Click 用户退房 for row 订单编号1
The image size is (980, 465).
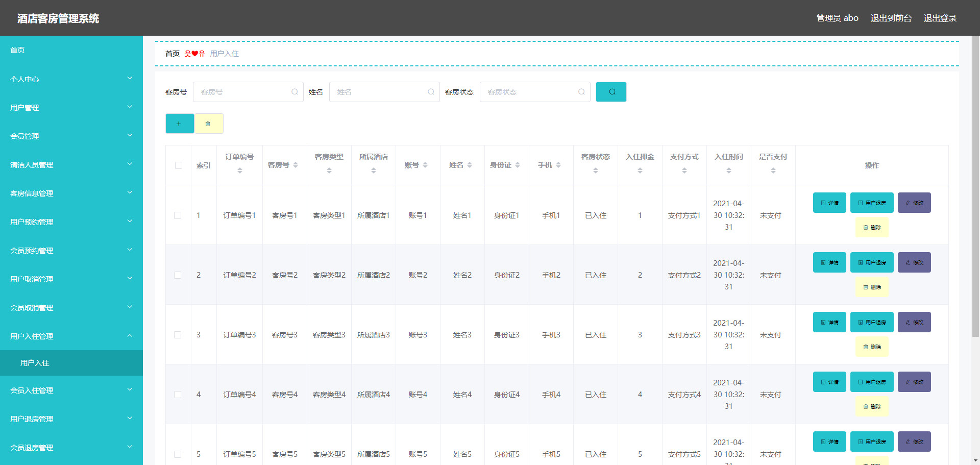pyautogui.click(x=872, y=203)
